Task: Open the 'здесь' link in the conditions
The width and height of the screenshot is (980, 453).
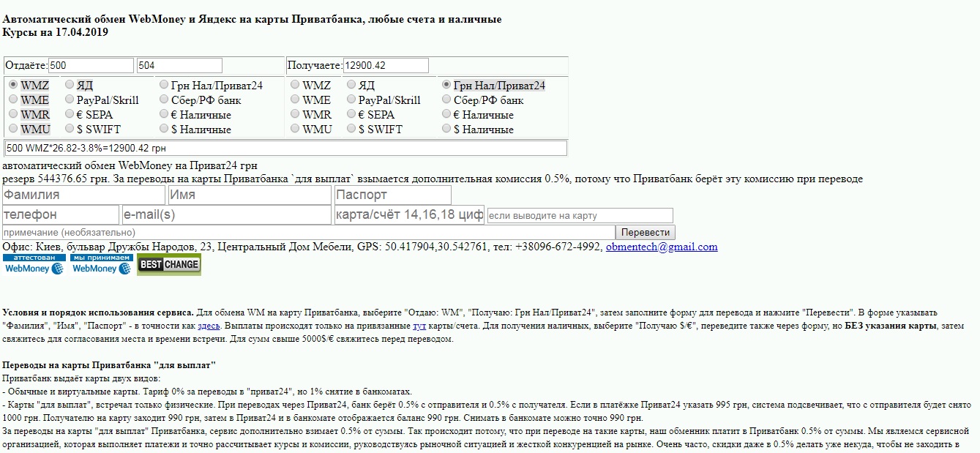Action: [x=209, y=326]
